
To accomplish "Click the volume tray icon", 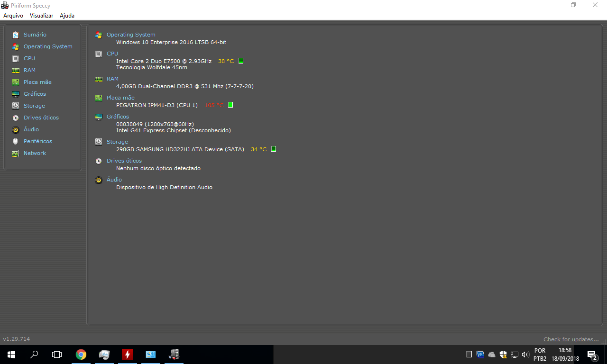I will pyautogui.click(x=525, y=355).
